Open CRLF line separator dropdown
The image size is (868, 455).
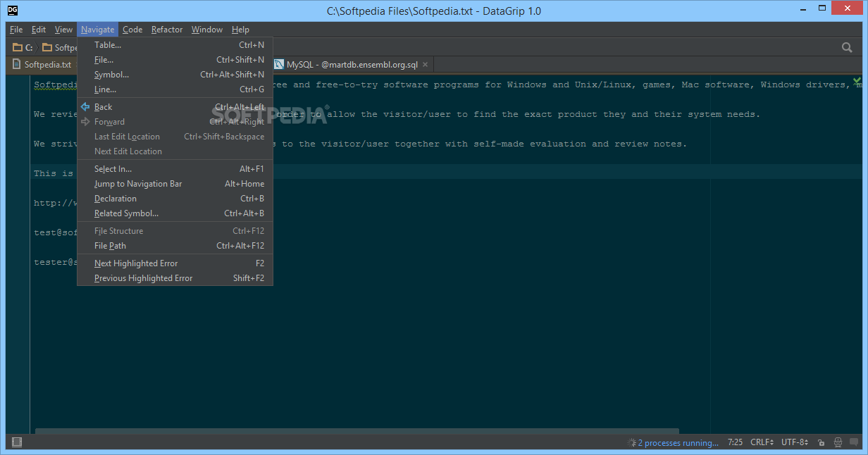763,443
